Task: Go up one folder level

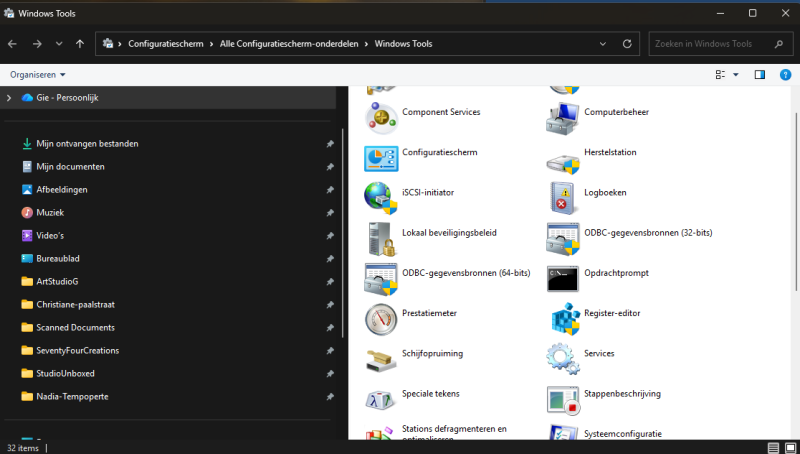Action: 80,44
